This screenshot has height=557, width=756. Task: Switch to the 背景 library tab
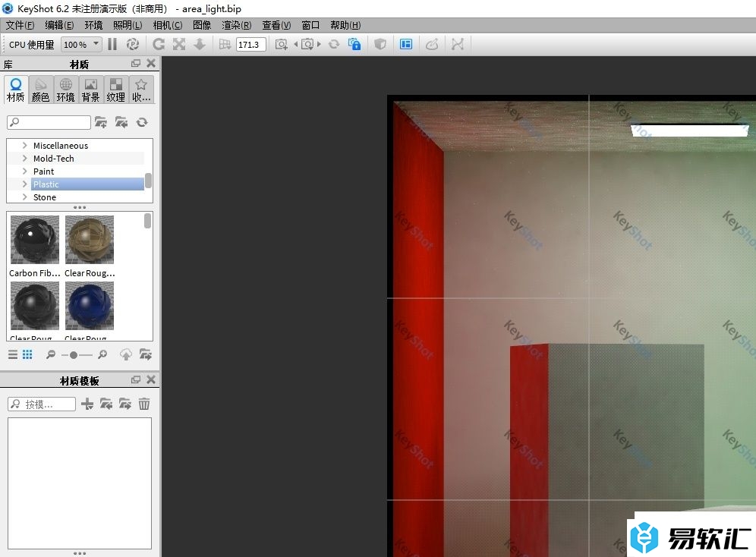tap(90, 90)
